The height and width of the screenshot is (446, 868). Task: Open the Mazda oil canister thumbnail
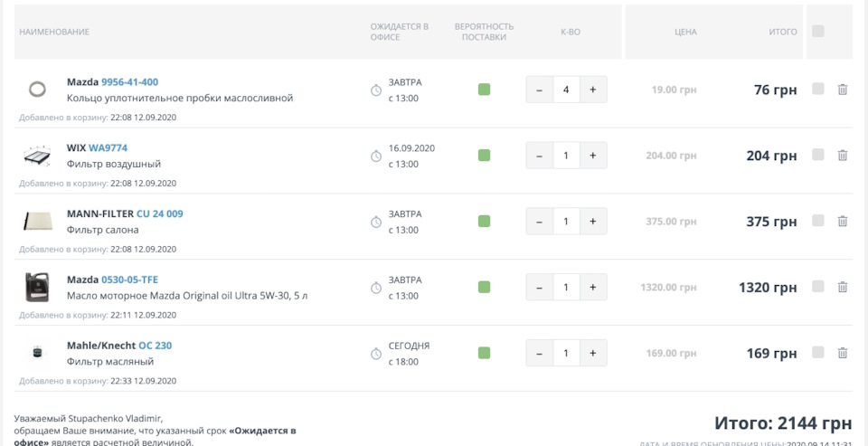pos(37,287)
